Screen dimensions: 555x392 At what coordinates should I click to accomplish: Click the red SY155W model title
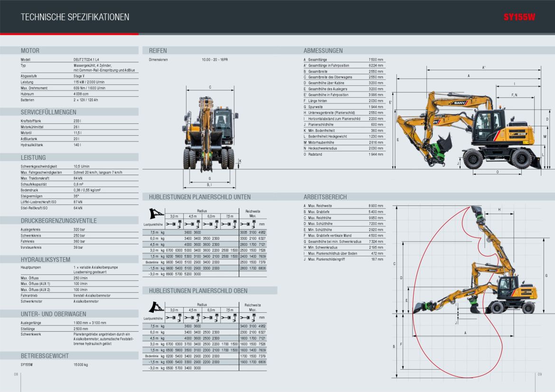coord(519,18)
